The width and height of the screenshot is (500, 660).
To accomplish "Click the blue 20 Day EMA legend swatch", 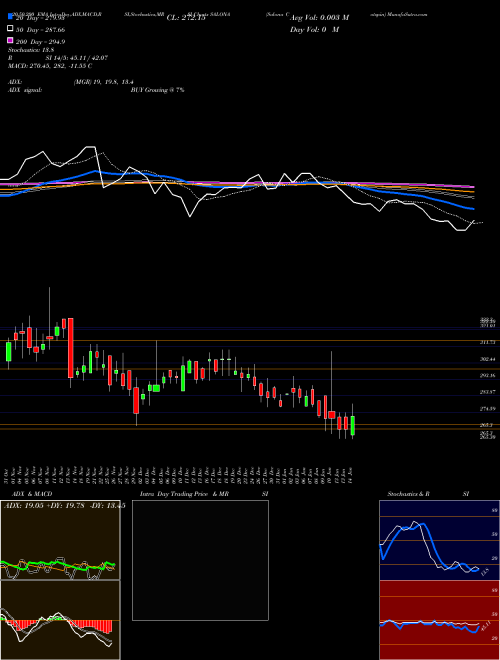I will 10,16.
